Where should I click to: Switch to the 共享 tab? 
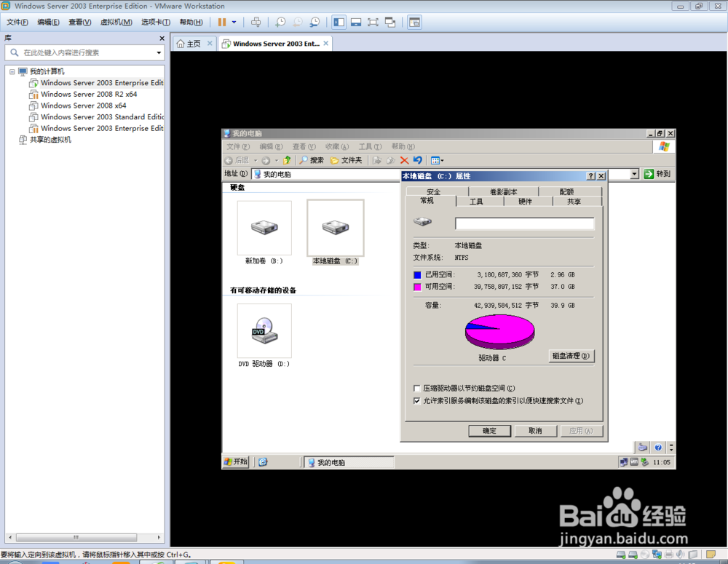coord(574,202)
